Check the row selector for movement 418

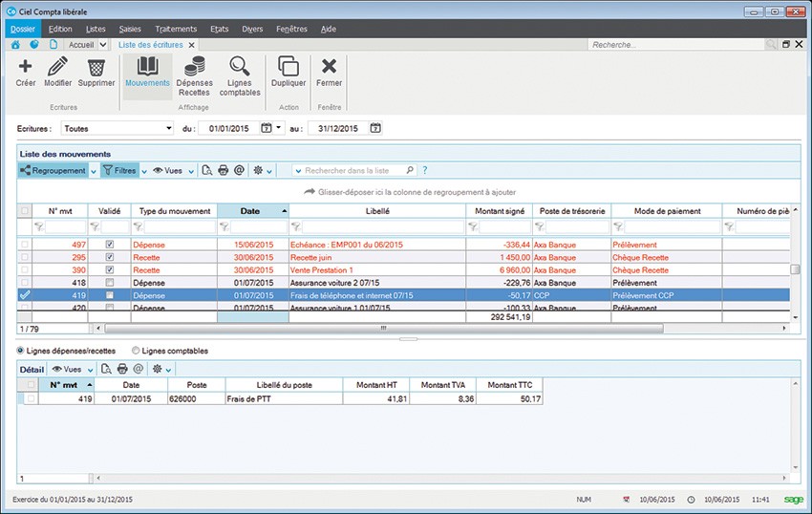24,283
